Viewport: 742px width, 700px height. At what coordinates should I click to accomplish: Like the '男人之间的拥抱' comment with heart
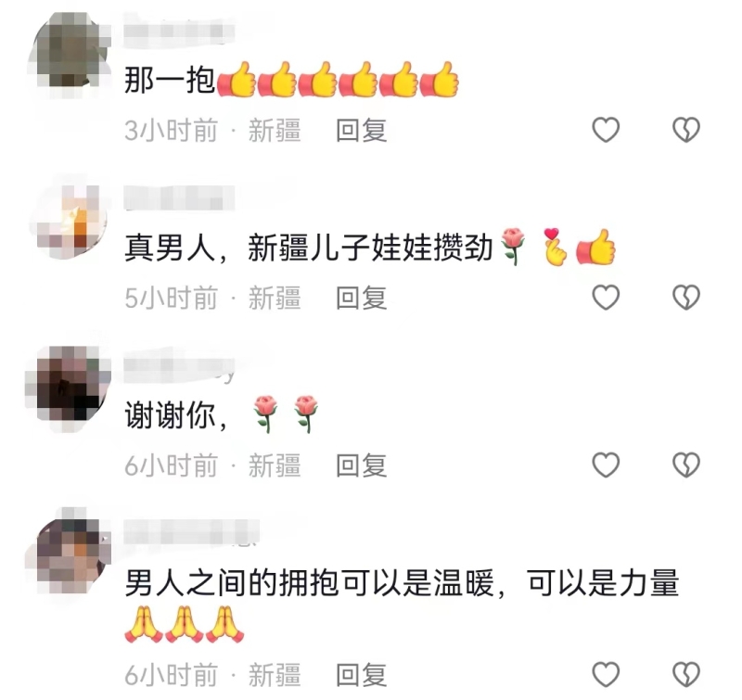point(606,674)
